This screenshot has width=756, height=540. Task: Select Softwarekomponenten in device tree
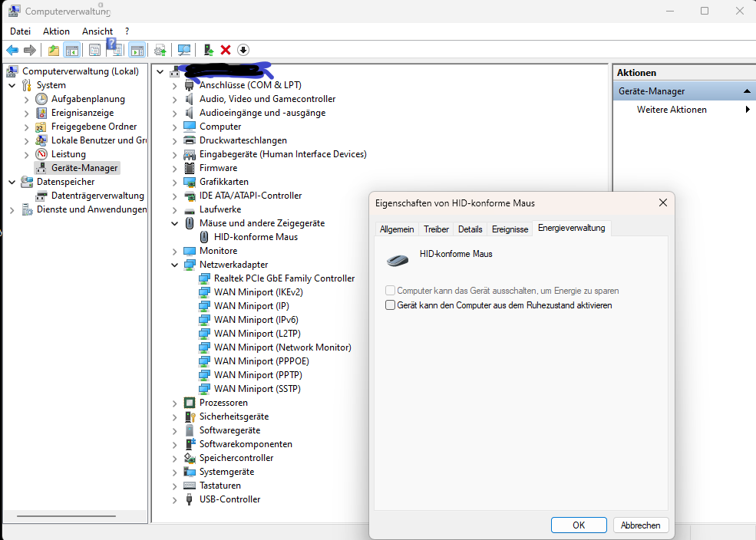point(246,444)
